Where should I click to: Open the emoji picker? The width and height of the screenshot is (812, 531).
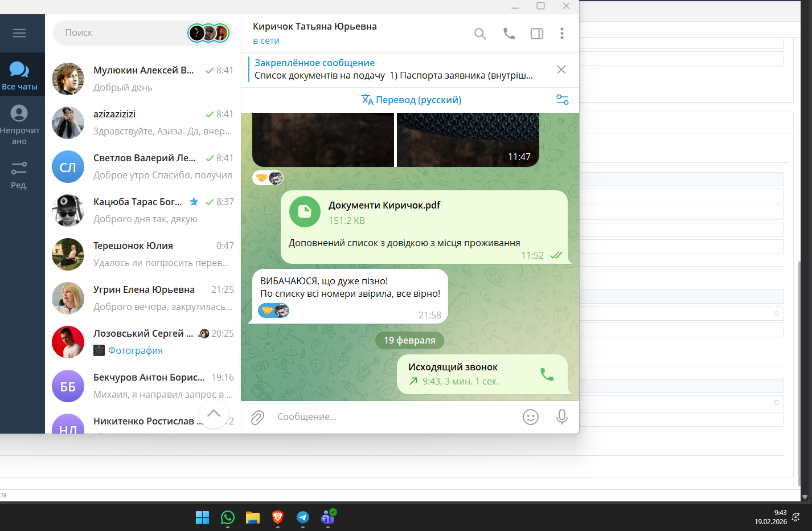click(x=531, y=418)
